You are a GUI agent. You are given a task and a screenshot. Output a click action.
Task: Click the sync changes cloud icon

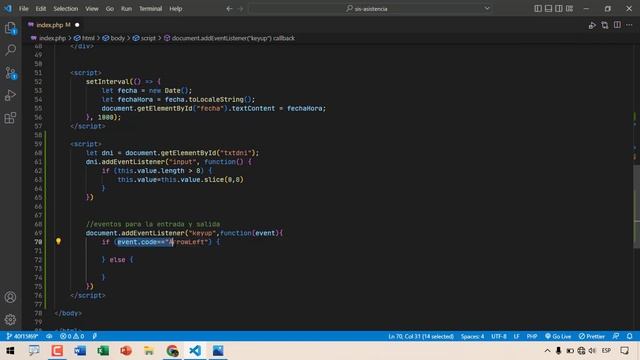tap(49, 336)
